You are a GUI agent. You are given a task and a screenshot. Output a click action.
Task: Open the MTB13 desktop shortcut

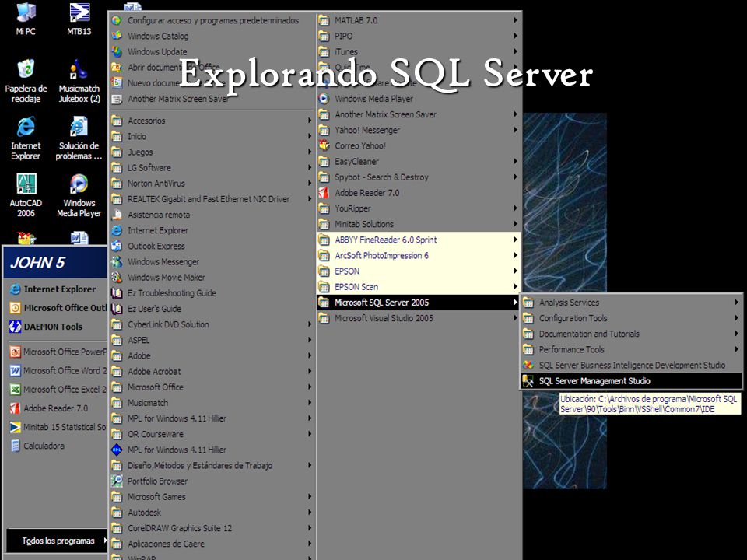pos(79,19)
